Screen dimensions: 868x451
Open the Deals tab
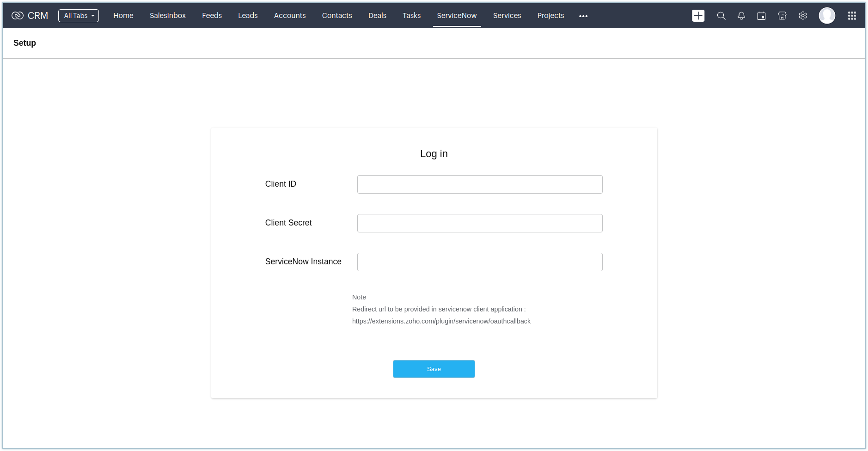(x=377, y=16)
